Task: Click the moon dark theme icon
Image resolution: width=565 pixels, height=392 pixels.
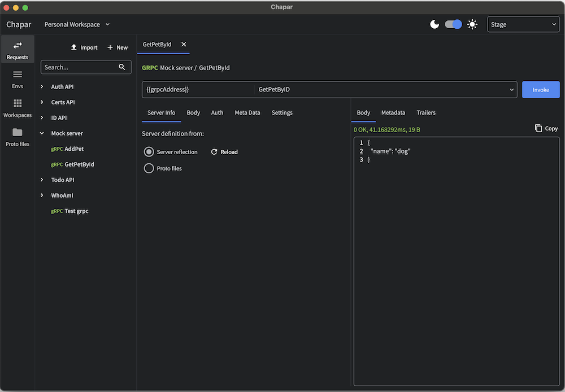Action: 434,24
